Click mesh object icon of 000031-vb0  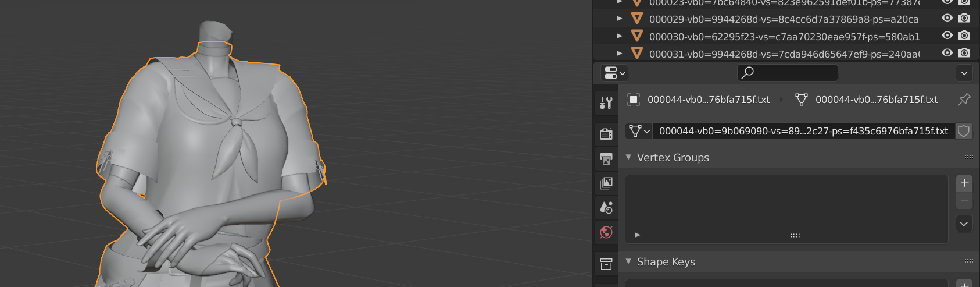[x=637, y=54]
